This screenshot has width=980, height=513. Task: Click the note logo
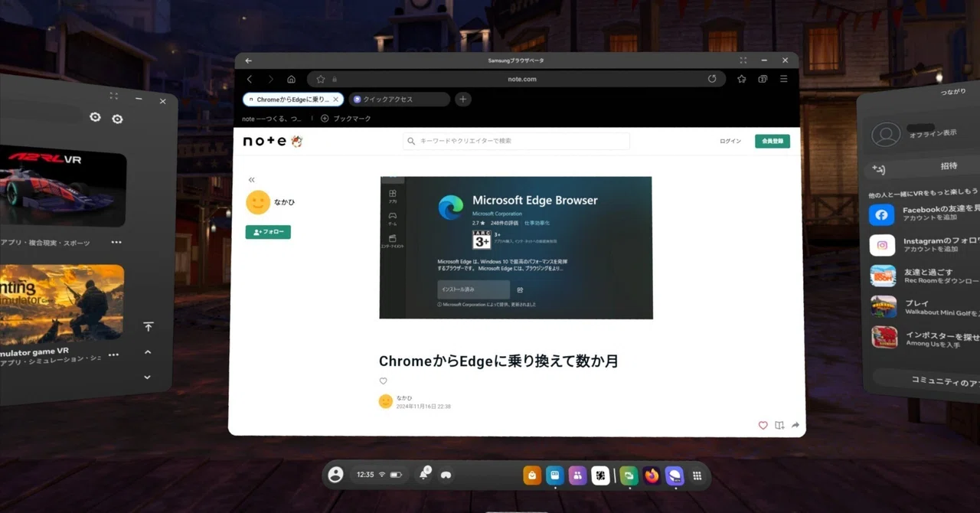[x=272, y=141]
